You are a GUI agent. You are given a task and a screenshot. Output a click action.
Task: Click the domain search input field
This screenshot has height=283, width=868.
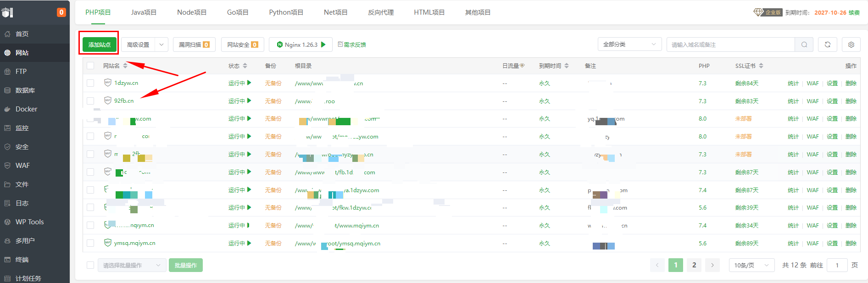click(x=730, y=44)
